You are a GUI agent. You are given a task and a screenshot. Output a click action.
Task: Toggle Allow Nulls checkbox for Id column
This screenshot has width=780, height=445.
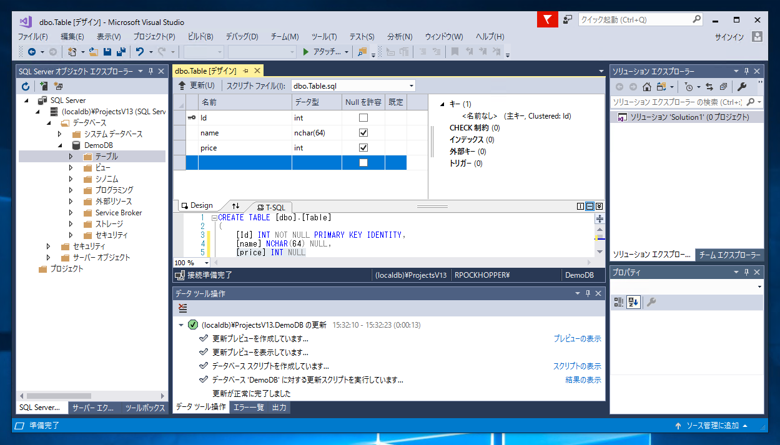[363, 118]
